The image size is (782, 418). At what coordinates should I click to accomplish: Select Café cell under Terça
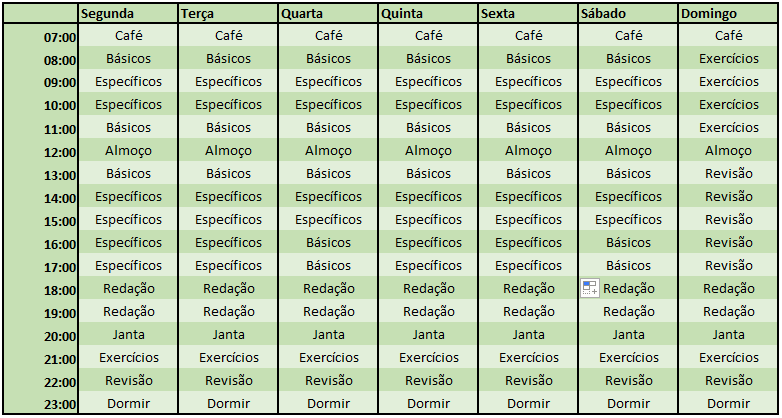tap(228, 35)
